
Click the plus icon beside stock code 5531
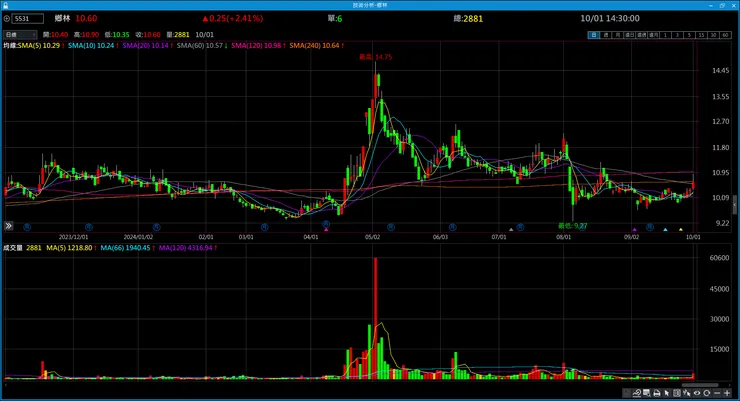tap(7, 18)
